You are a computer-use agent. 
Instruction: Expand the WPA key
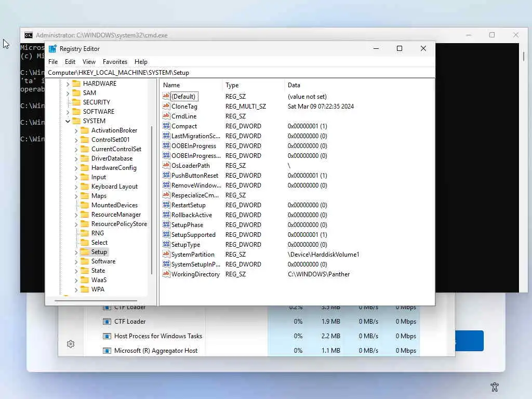point(76,289)
